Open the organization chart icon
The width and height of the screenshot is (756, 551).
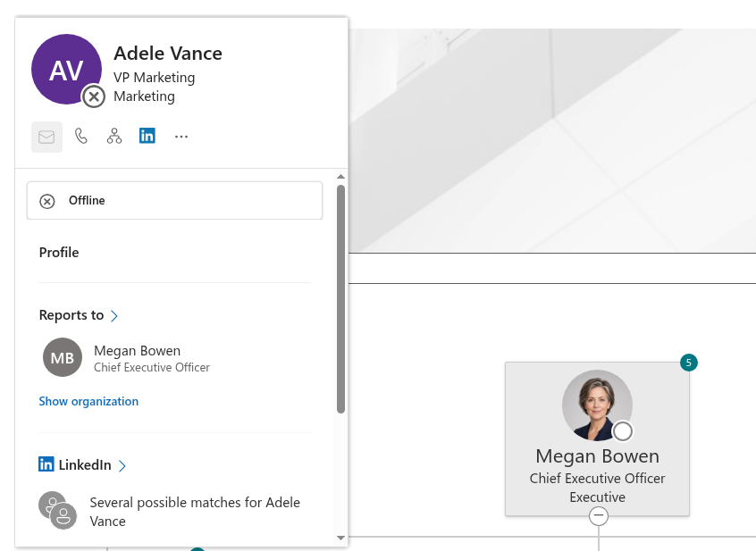point(114,137)
